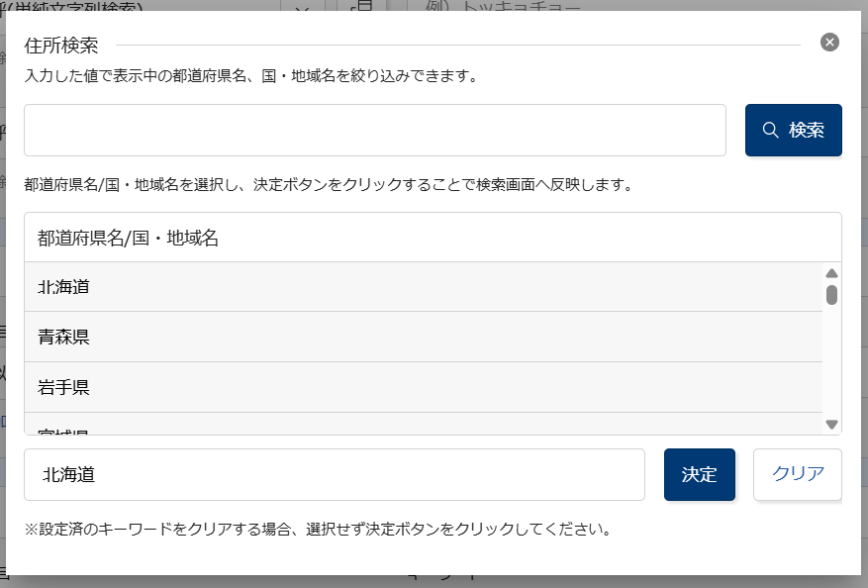Screen dimensions: 868x588
Task: Click the prefecture list scrollbar thumb
Action: (x=831, y=295)
